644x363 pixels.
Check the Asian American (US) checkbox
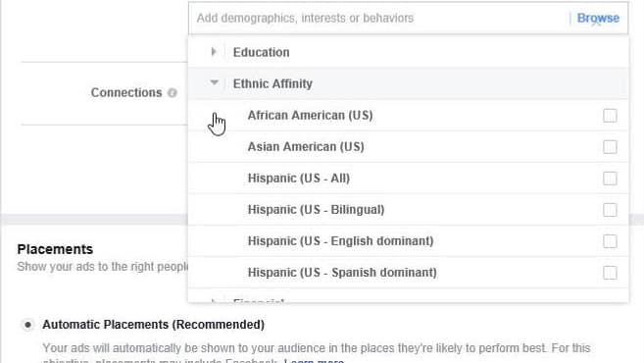coord(610,147)
